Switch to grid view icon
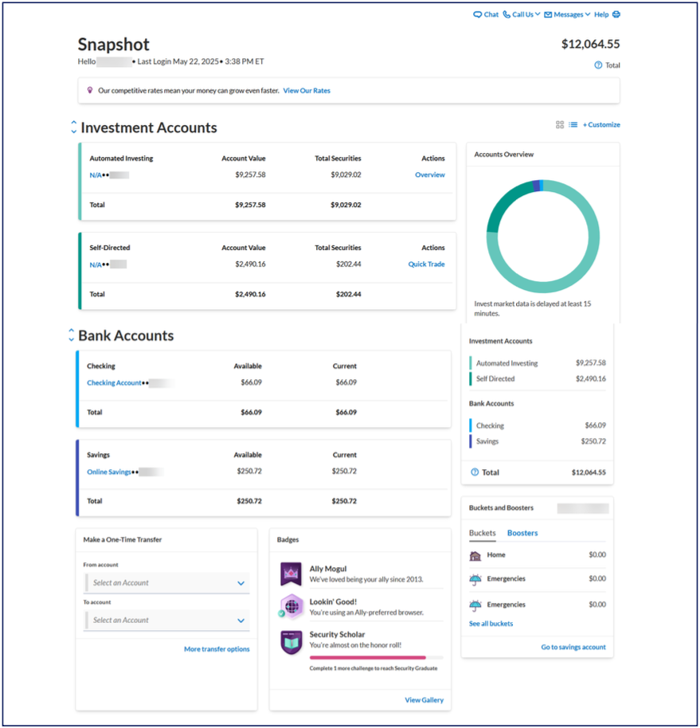 tap(559, 124)
